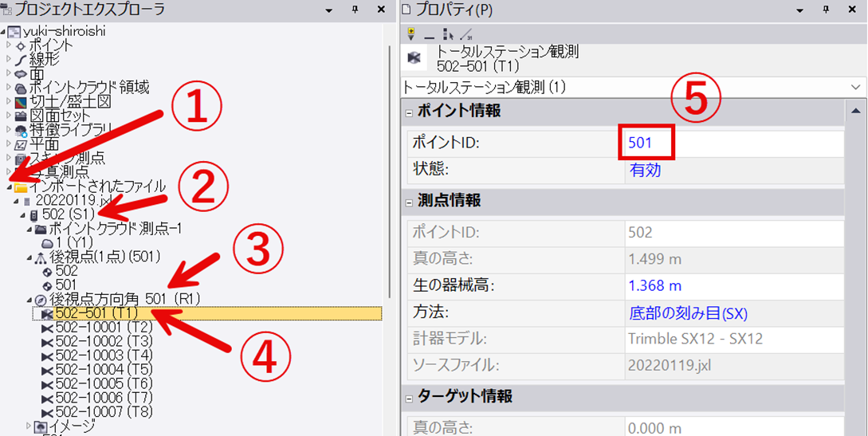The width and height of the screenshot is (868, 436).
Task: Click the 方法 value 底部の刻み目(SX)
Action: tap(689, 313)
